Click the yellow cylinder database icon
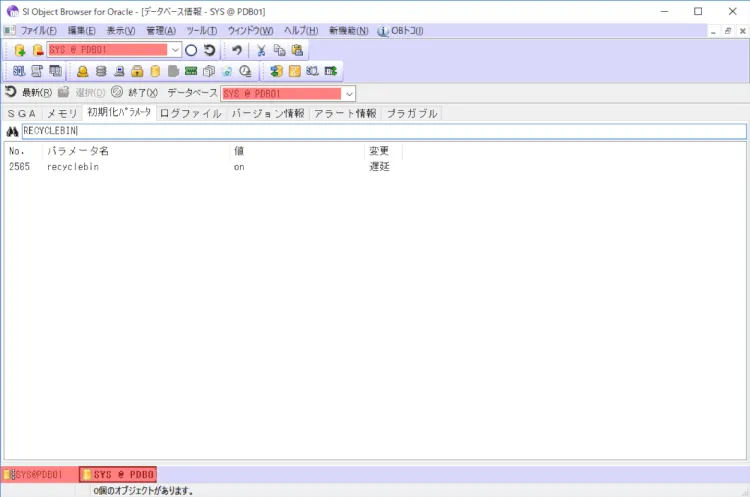This screenshot has height=497, width=750. 155,72
